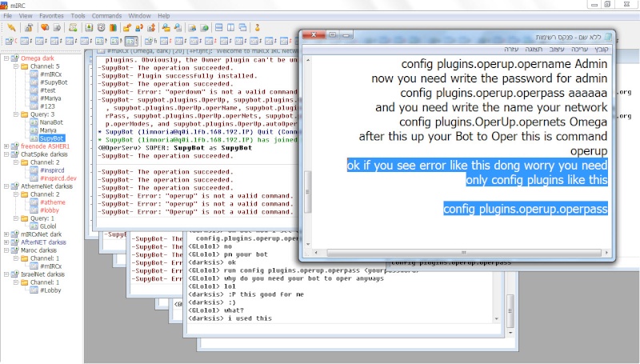Open Notepad's עזרה menu
This screenshot has height=364, width=640.
click(x=511, y=49)
